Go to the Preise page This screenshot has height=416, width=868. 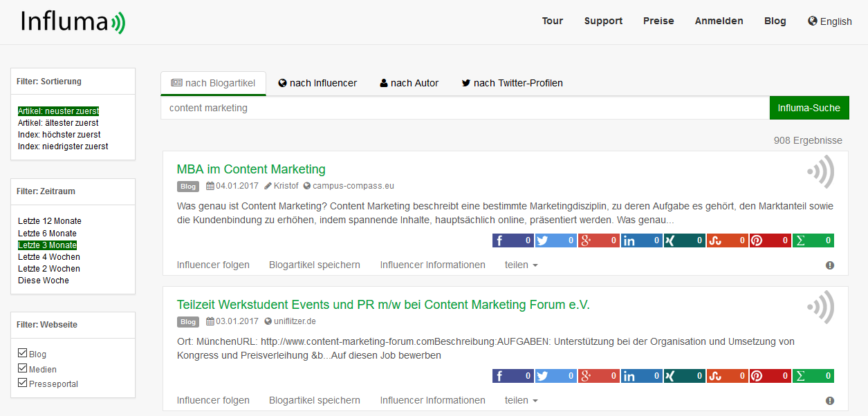pyautogui.click(x=658, y=21)
